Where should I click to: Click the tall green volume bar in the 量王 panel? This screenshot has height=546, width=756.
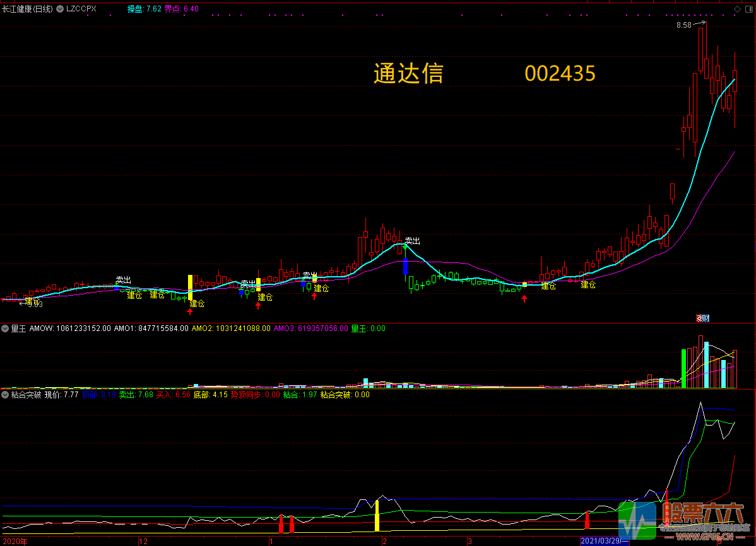click(683, 369)
